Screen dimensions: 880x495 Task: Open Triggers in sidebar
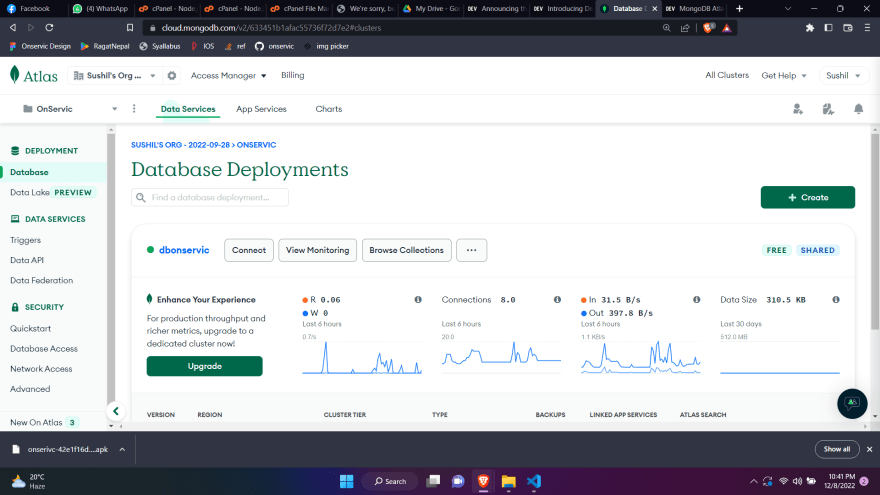[25, 240]
